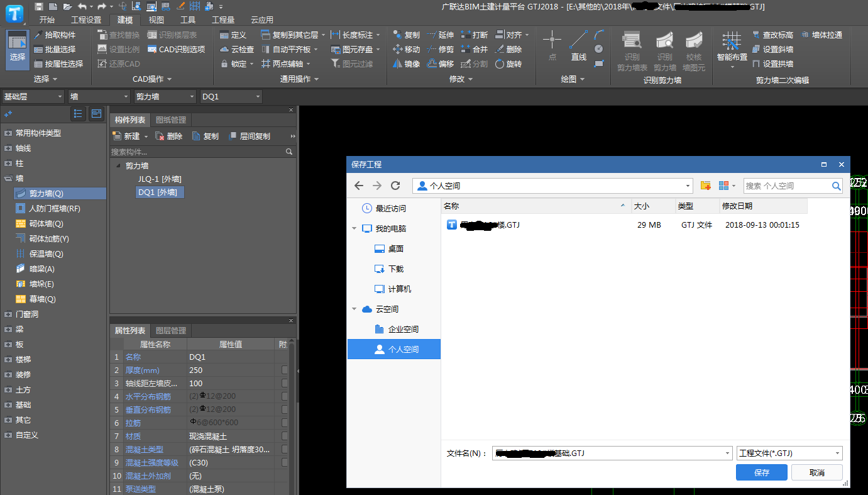Select 桌面 in save dialog sidebar
Viewport: 868px width, 495px height.
(x=389, y=248)
